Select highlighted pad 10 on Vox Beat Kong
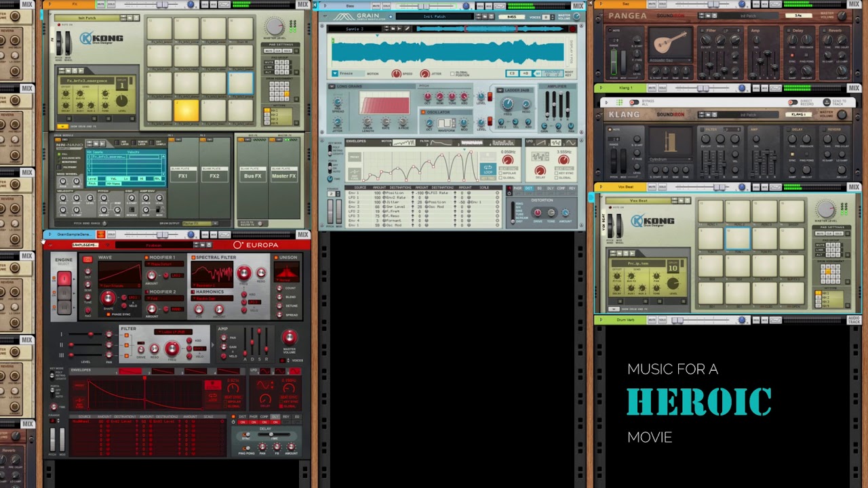 (738, 239)
